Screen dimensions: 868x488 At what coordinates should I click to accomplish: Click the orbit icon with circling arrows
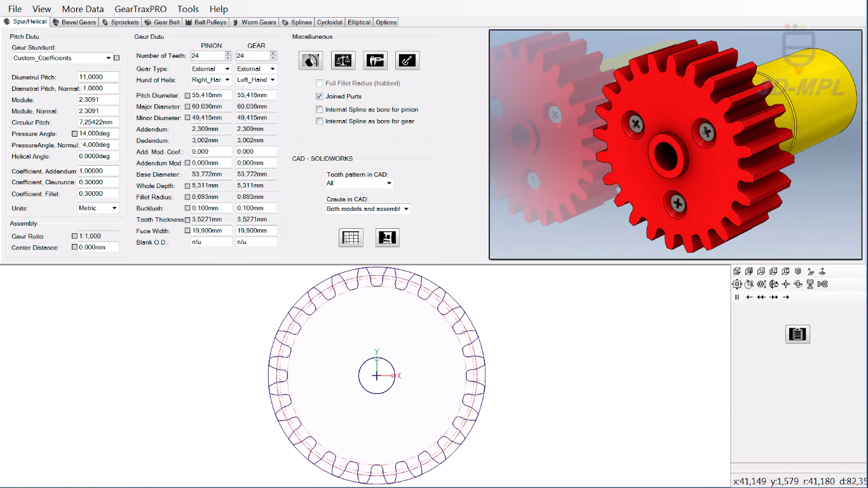click(798, 284)
